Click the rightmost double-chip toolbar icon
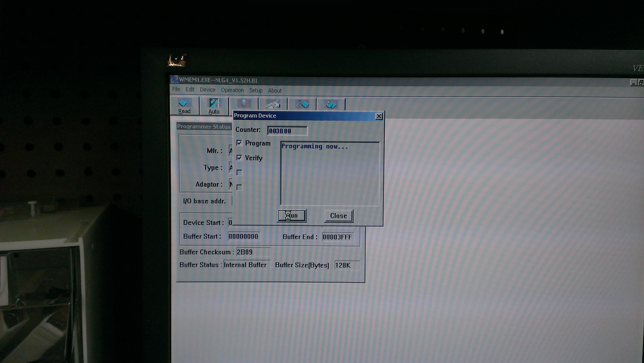The height and width of the screenshot is (363, 644). [331, 104]
